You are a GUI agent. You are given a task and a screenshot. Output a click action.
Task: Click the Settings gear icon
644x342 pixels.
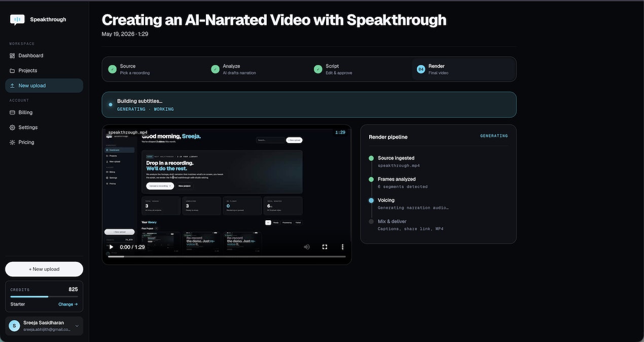point(12,127)
